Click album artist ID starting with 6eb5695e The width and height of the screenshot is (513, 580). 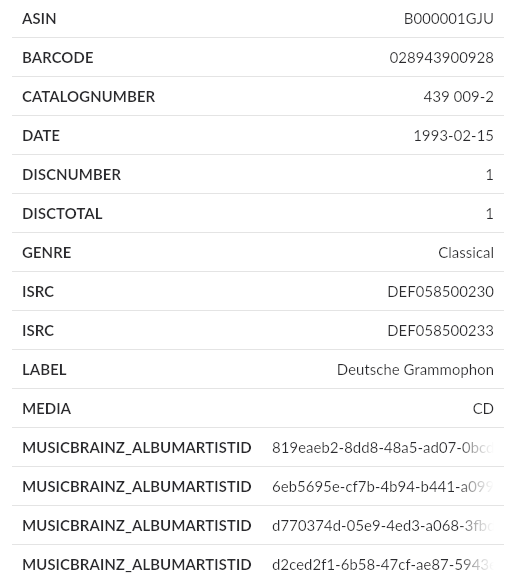click(383, 486)
